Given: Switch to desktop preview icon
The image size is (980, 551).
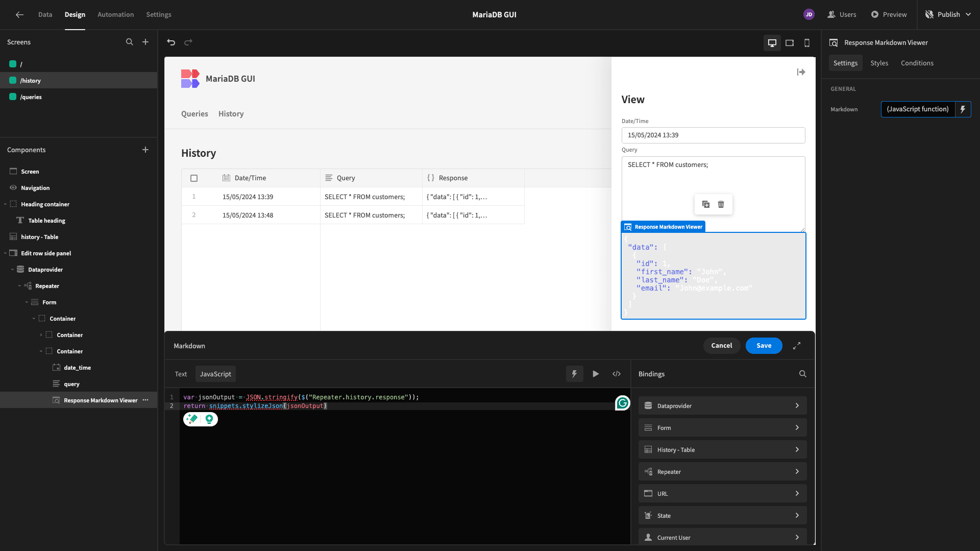Looking at the screenshot, I should coord(772,43).
